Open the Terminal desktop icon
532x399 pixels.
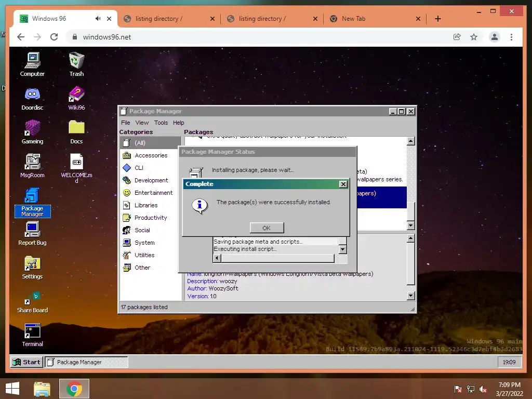coord(32,335)
